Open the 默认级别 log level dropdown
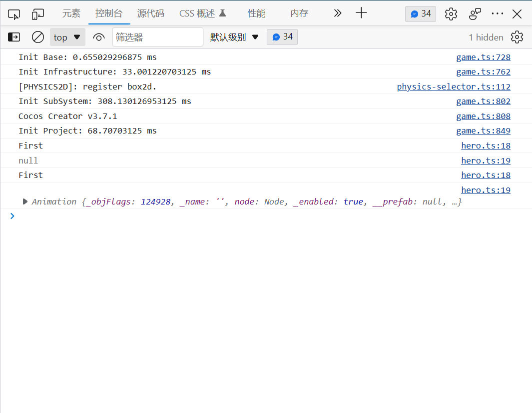Screen dimensions: 532x413 tap(234, 37)
